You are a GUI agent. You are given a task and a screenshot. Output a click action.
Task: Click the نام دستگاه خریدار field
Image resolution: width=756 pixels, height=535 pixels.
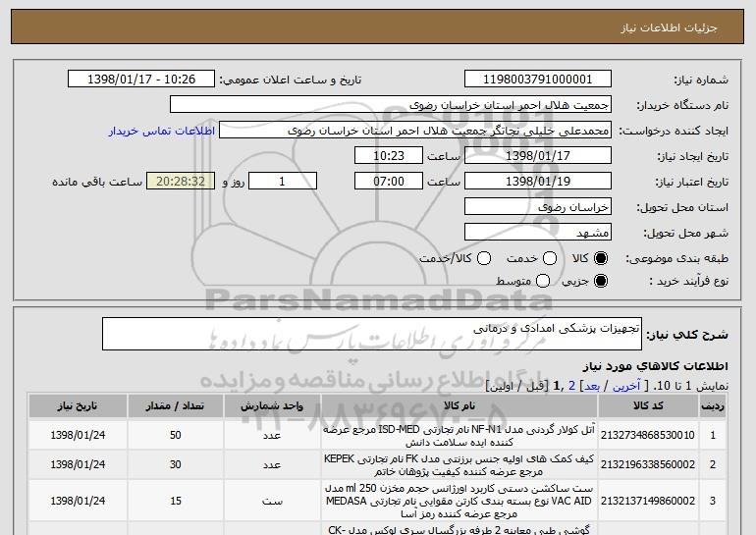391,105
